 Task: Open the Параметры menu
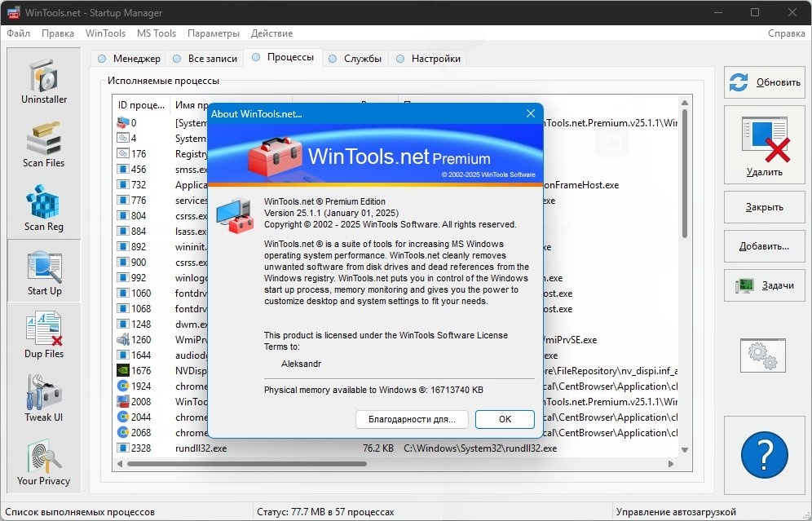[214, 33]
